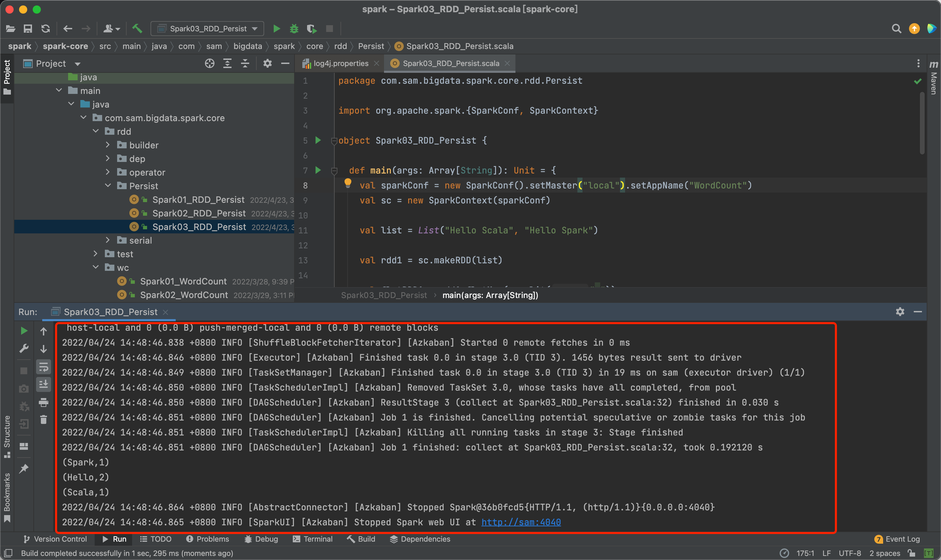The height and width of the screenshot is (560, 941).
Task: Open editor tab options three-dot menu
Action: [x=918, y=63]
